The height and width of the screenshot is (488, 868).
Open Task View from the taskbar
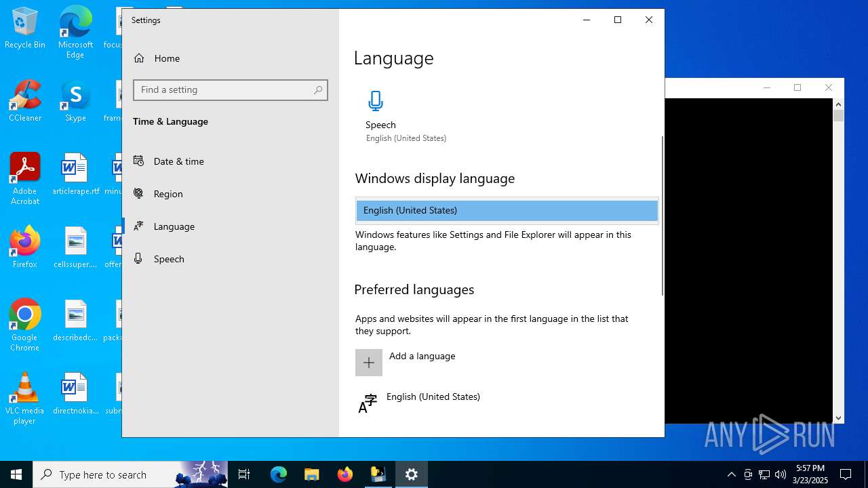pos(244,474)
